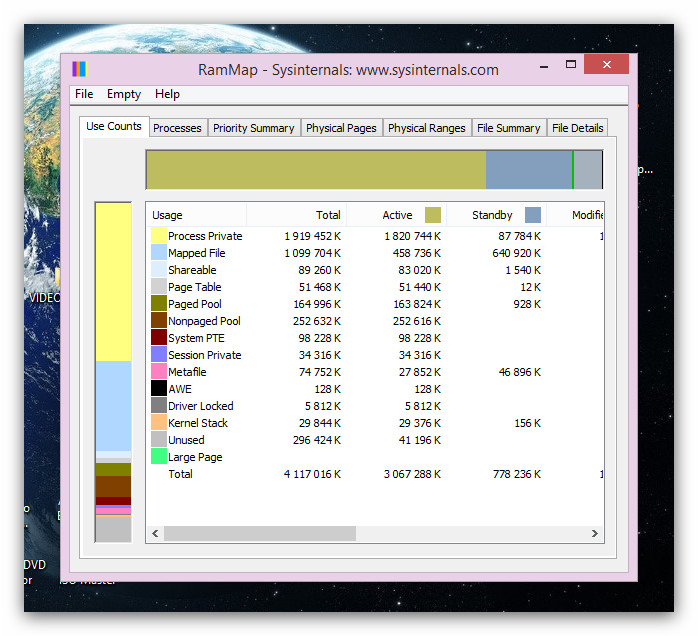698x636 pixels.
Task: Click the light blue Mapped File segment in vertical bar
Action: click(x=114, y=406)
